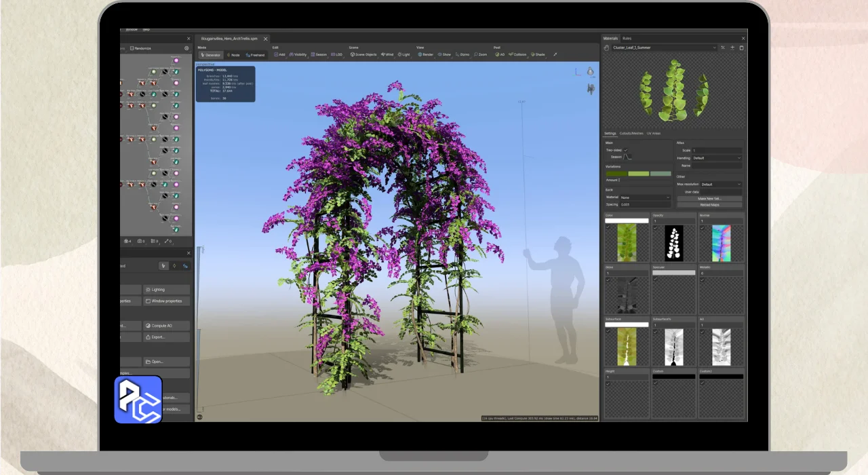Uncheck the Color map checkbox
Screen dimensions: 868x475
(608, 227)
